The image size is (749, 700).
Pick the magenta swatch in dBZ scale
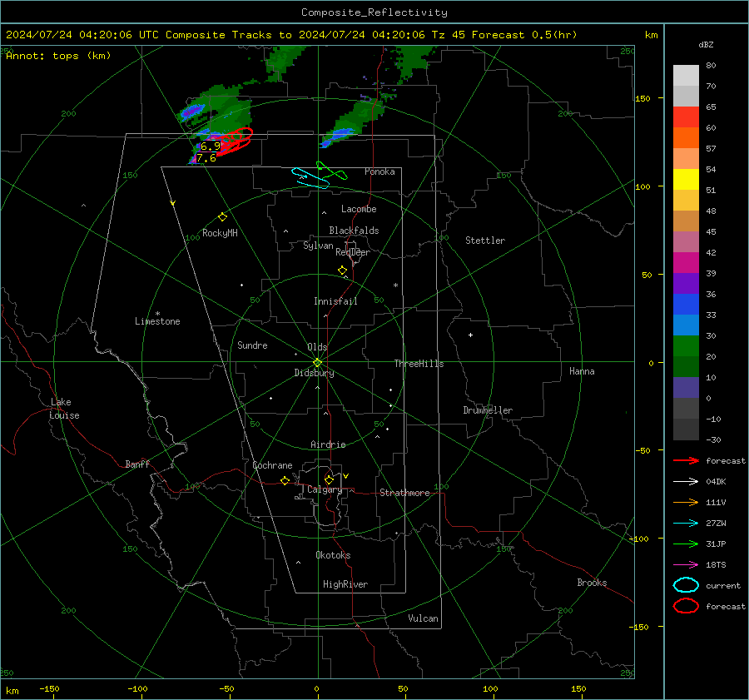point(686,263)
